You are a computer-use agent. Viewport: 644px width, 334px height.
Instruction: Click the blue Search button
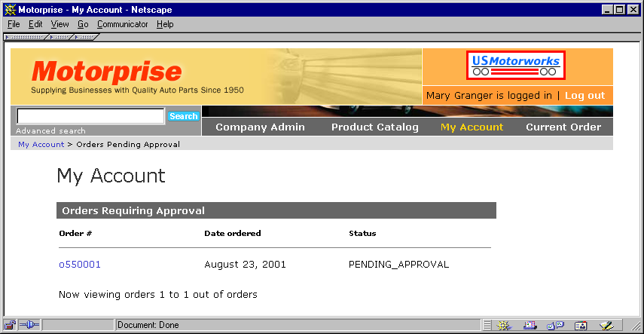184,116
